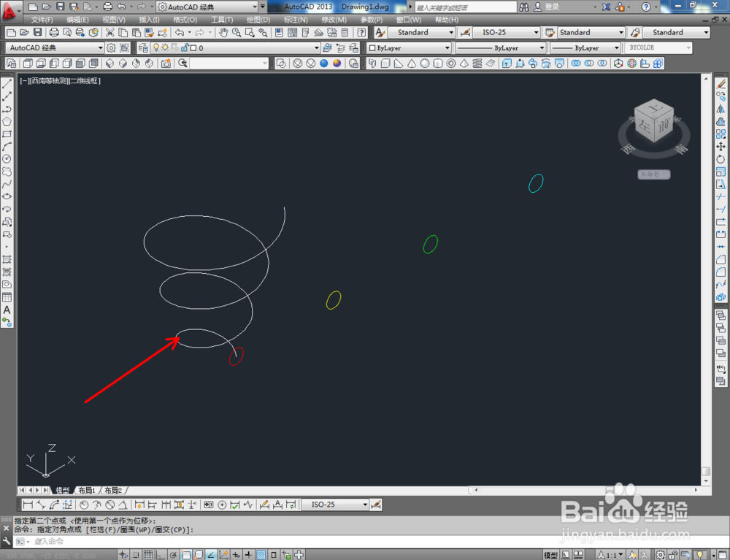
Task: Open the ISO-25 dimension style dropdown in top toolbar
Action: click(x=536, y=32)
